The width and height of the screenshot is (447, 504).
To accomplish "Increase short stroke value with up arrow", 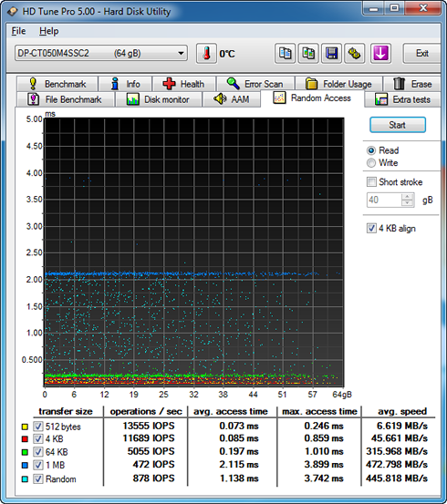I will (408, 197).
